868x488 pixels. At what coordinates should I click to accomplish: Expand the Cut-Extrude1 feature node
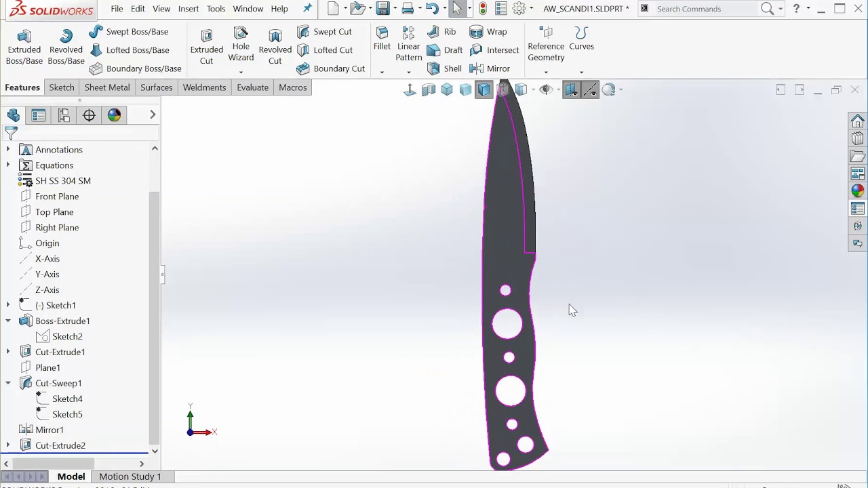point(8,352)
